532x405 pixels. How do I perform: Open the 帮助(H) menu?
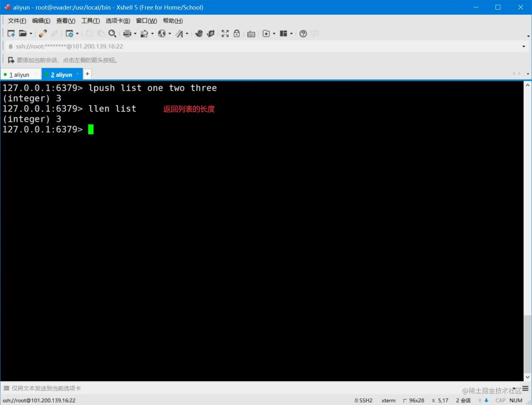click(x=173, y=21)
